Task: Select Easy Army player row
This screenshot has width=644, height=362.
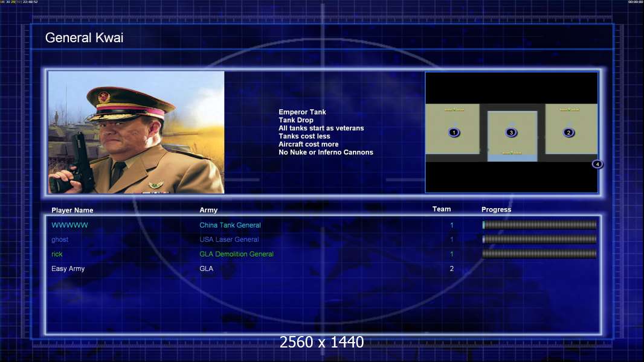Action: point(323,268)
